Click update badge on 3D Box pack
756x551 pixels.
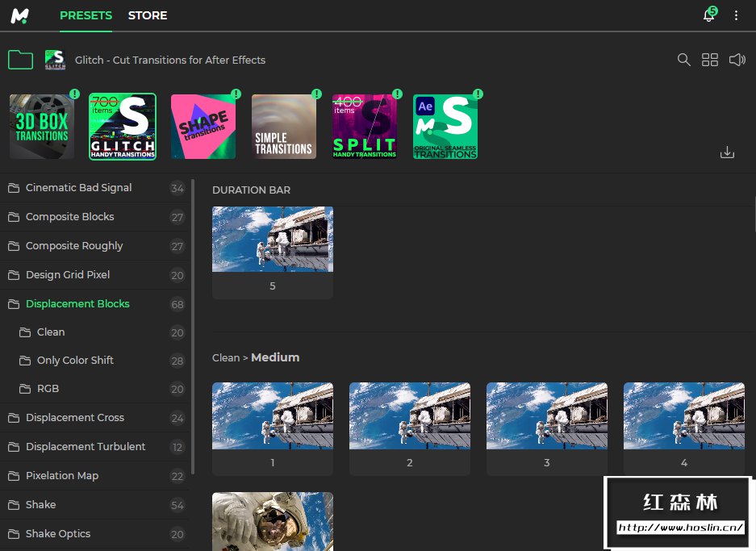tap(75, 94)
